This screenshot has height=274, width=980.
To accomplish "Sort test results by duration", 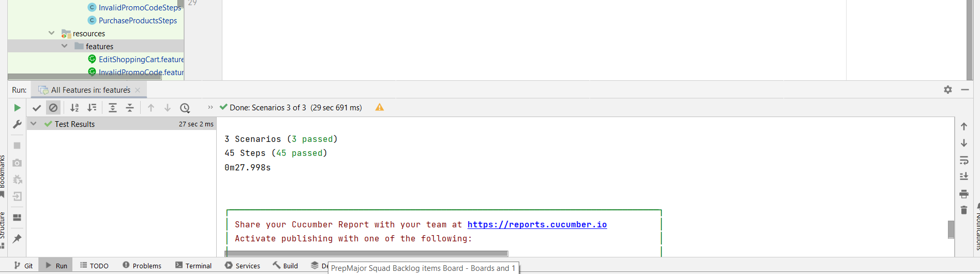I will click(x=92, y=108).
